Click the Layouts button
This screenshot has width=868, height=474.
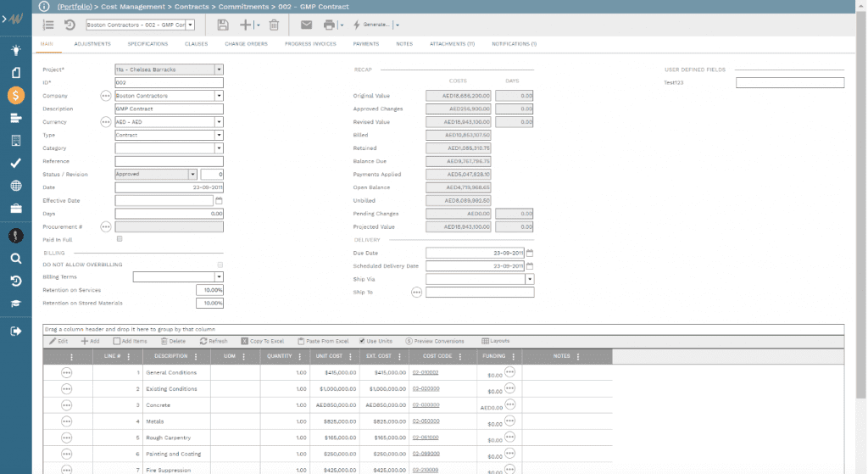coord(495,341)
